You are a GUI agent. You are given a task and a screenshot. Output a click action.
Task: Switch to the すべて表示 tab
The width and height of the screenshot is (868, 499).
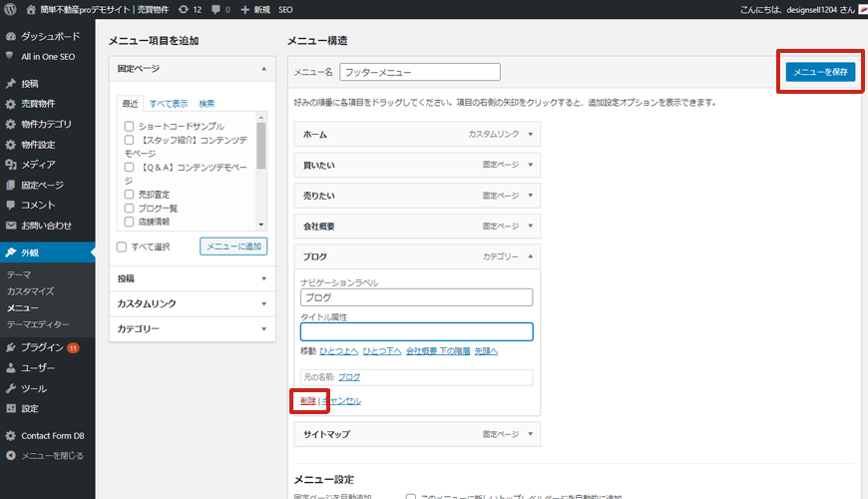point(168,103)
